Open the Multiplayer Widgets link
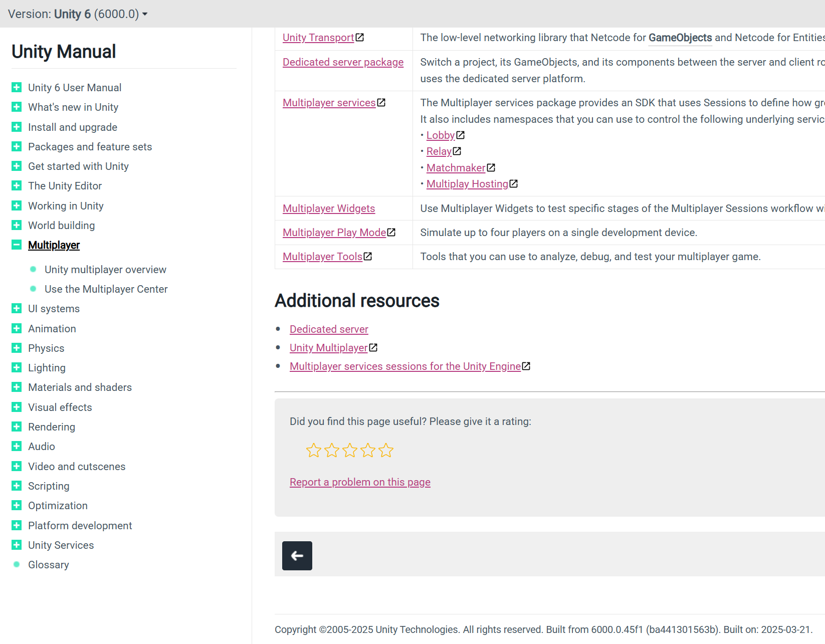 click(329, 208)
